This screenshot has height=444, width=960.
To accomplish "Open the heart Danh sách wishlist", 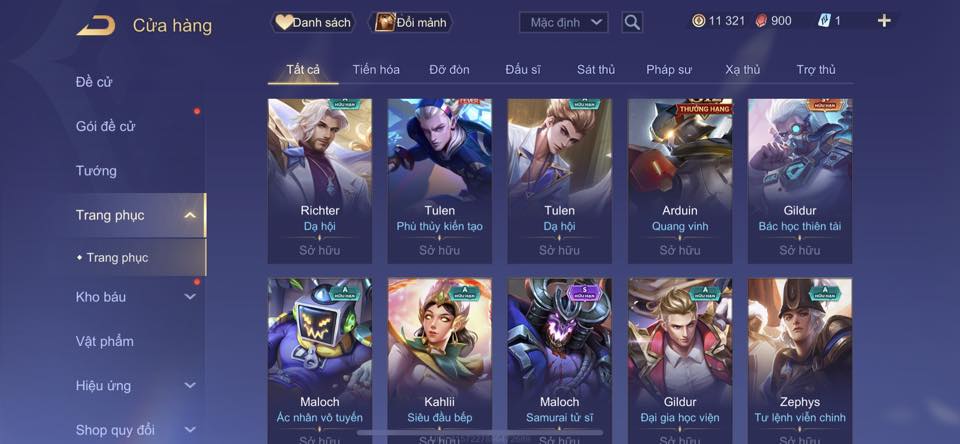I will pos(283,23).
